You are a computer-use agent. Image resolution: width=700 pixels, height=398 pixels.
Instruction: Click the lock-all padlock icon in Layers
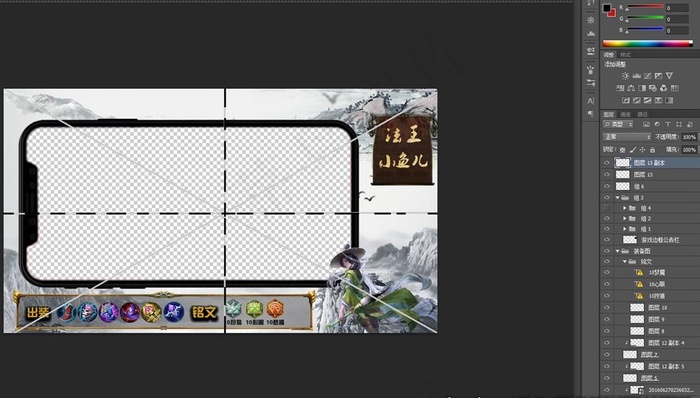click(x=652, y=150)
